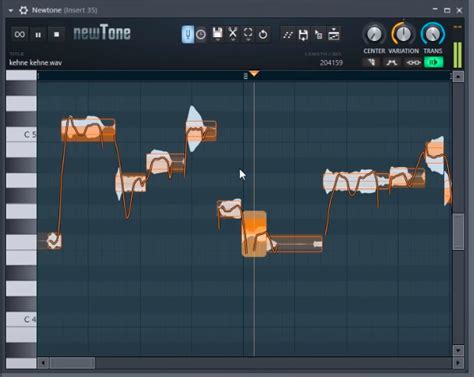Select the short note left of playhead block

click(x=229, y=209)
